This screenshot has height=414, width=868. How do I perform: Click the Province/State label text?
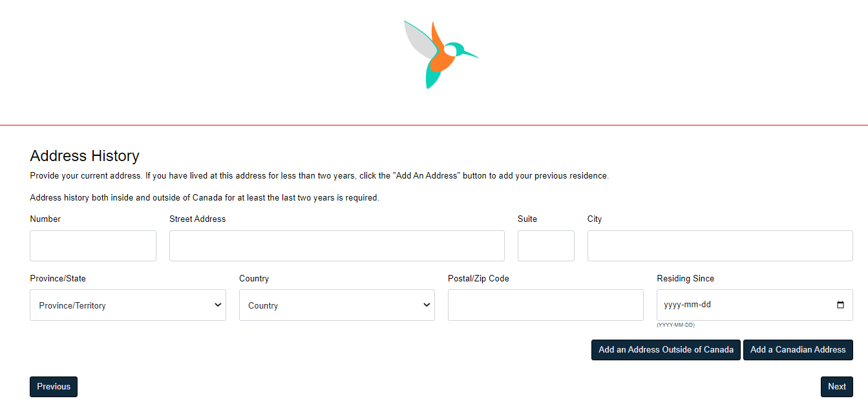coord(58,279)
